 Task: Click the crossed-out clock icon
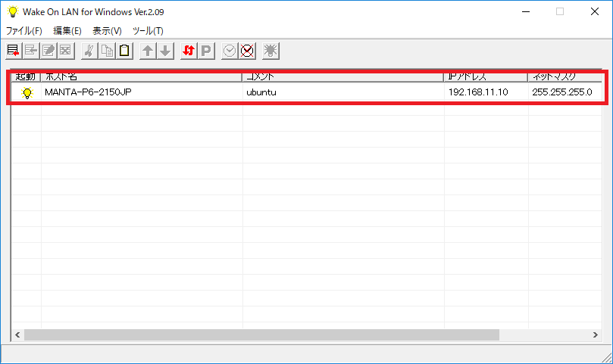tap(247, 51)
